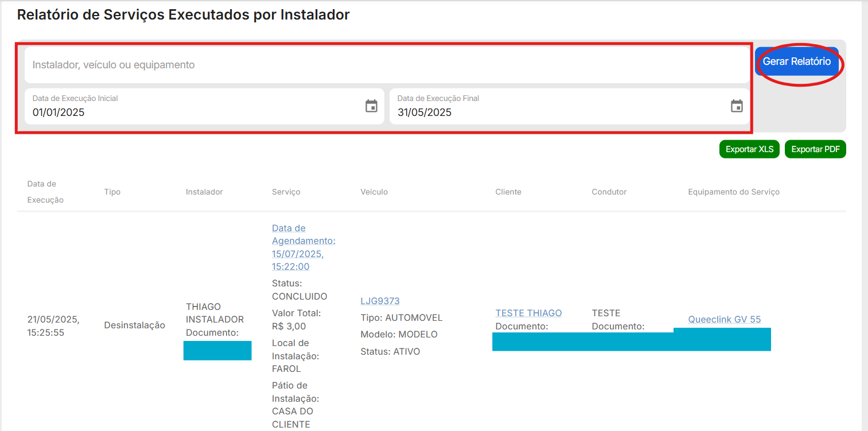Open client details via TESTE THIAGO link
868x431 pixels.
point(528,313)
